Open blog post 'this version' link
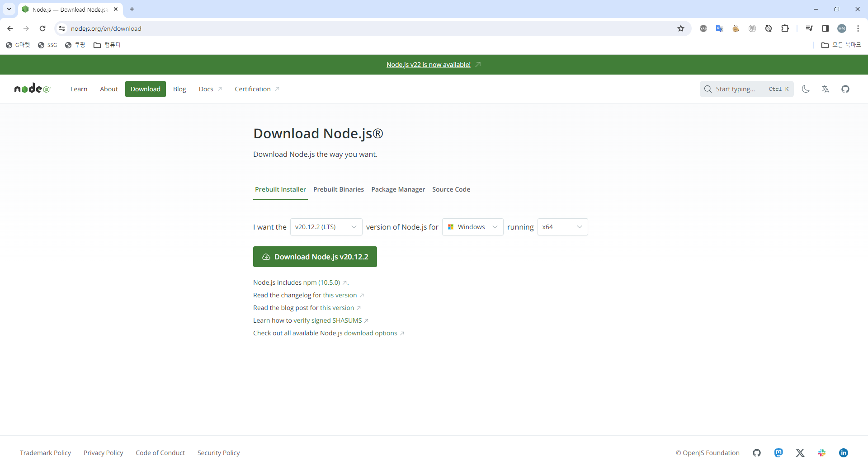This screenshot has height=470, width=868. pyautogui.click(x=337, y=308)
